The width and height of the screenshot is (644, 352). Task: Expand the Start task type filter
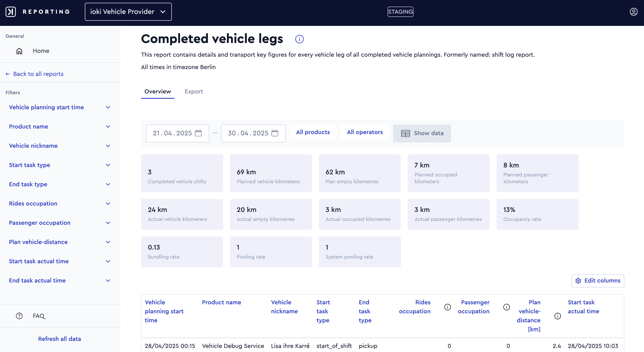coord(59,165)
